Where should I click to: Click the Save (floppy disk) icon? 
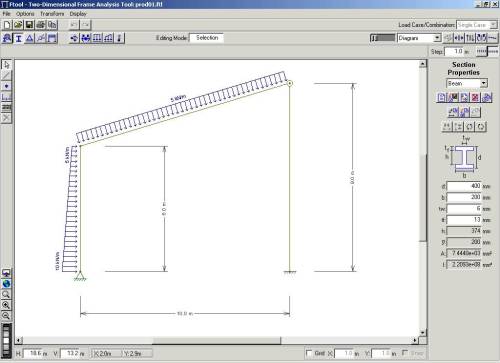click(29, 25)
